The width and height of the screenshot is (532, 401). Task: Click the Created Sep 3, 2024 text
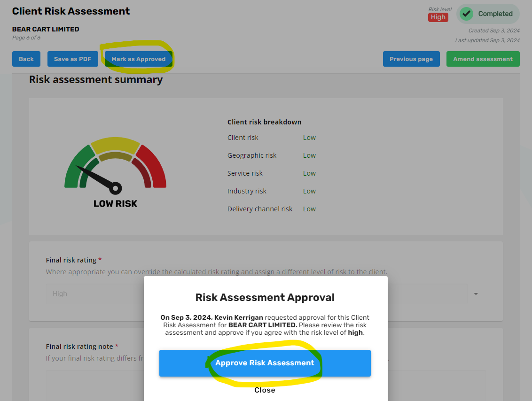pos(494,31)
